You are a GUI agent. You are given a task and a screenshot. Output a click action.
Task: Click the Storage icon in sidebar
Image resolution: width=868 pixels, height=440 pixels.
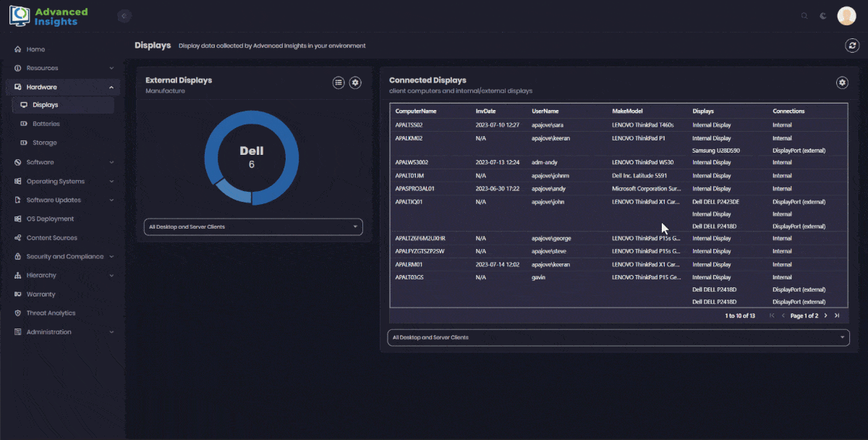coord(24,143)
